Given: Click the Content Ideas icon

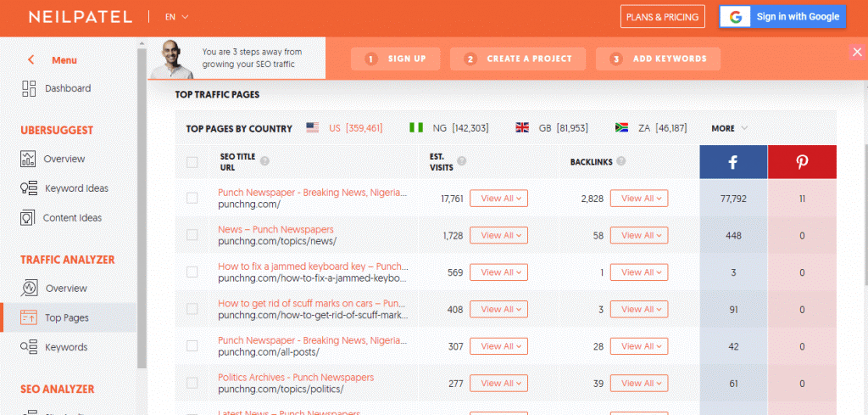Looking at the screenshot, I should (x=28, y=218).
